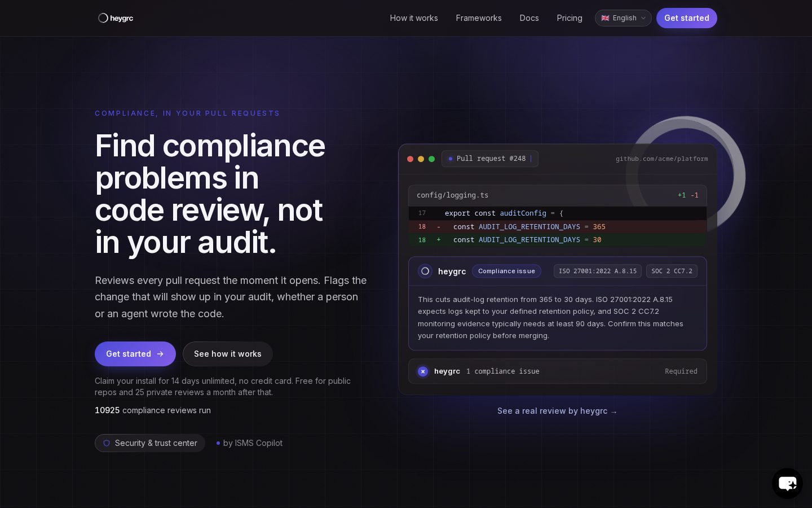Select the Pull request #248 tab
812x508 pixels.
(490, 159)
